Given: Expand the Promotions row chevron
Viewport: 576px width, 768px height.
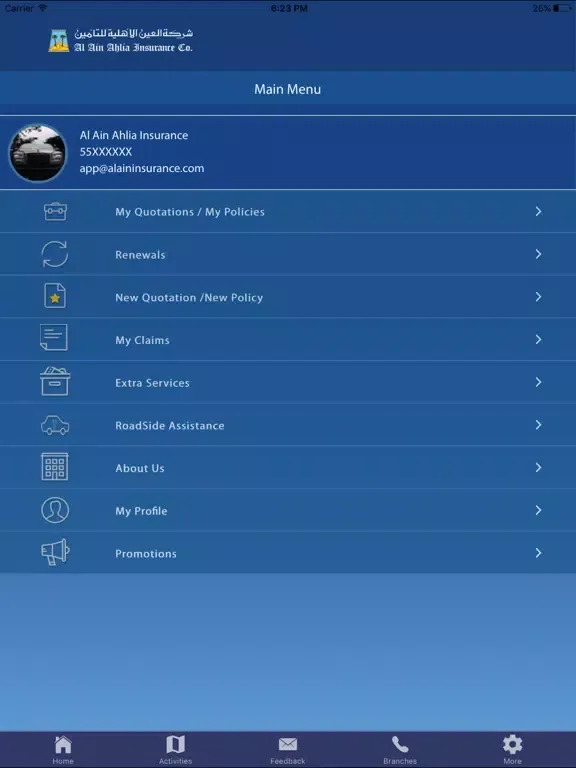Looking at the screenshot, I should (538, 553).
